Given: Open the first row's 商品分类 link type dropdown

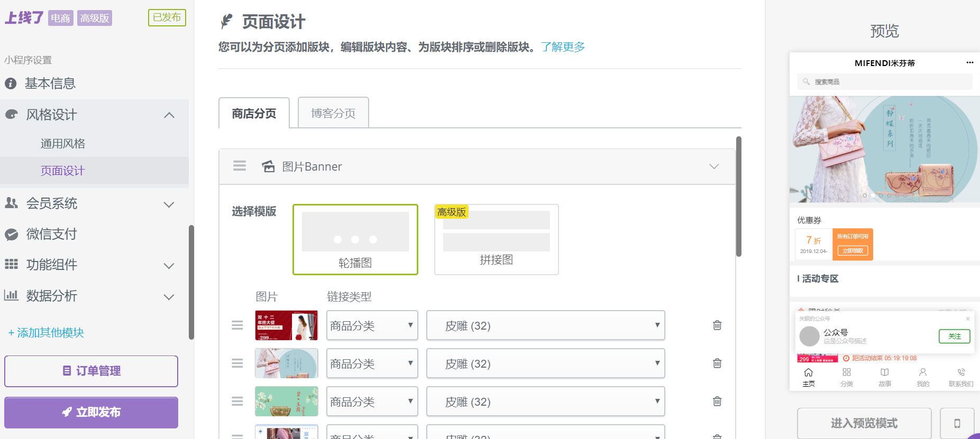Looking at the screenshot, I should 372,325.
